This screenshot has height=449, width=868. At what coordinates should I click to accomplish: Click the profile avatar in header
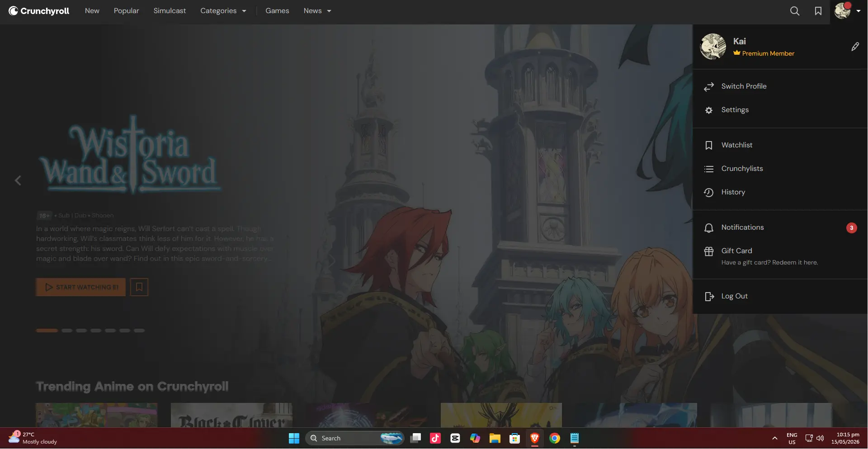pos(843,11)
